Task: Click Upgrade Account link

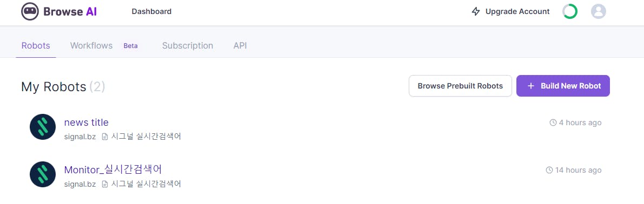Action: click(517, 11)
